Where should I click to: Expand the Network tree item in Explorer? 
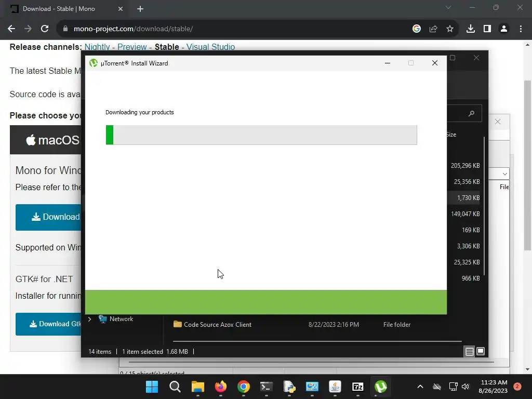click(x=89, y=319)
